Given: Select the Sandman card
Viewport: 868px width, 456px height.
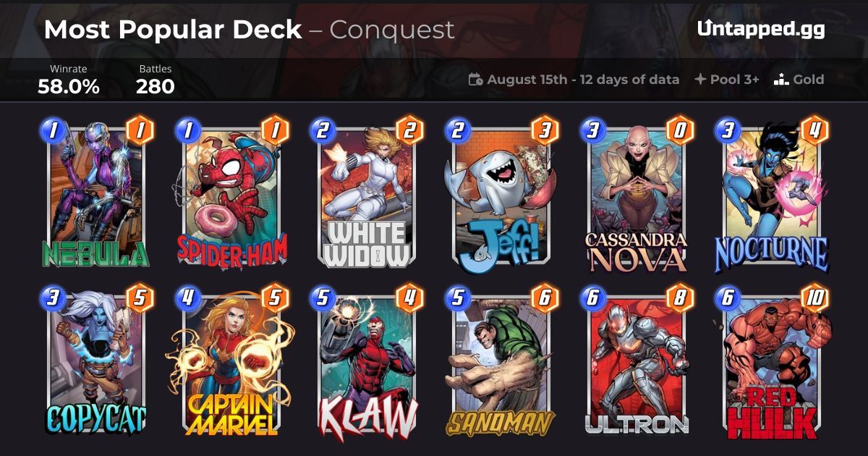Looking at the screenshot, I should click(x=501, y=360).
